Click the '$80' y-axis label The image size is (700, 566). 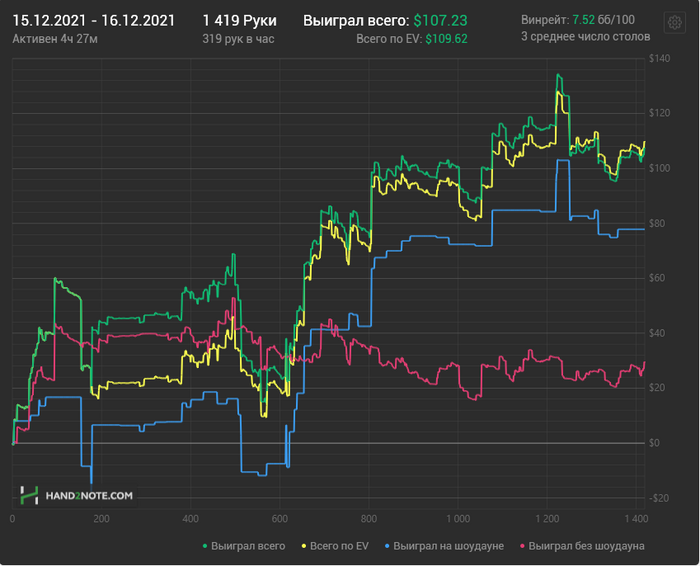pos(657,224)
